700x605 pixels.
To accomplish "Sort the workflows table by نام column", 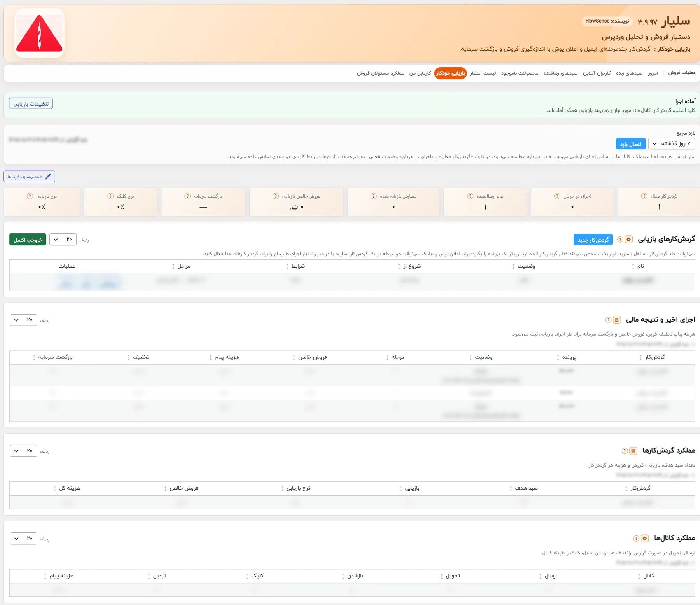I will [x=638, y=266].
